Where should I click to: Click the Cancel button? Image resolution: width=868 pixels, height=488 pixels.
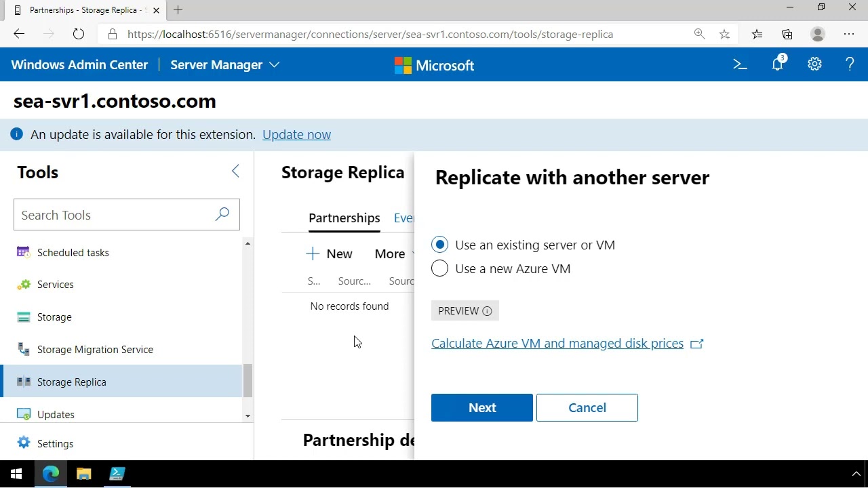587,407
